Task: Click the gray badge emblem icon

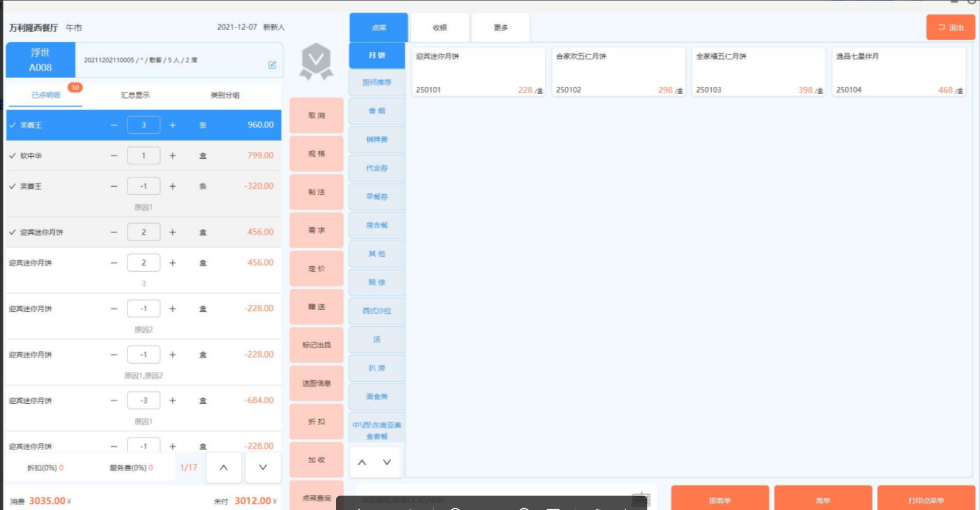Action: tap(316, 61)
